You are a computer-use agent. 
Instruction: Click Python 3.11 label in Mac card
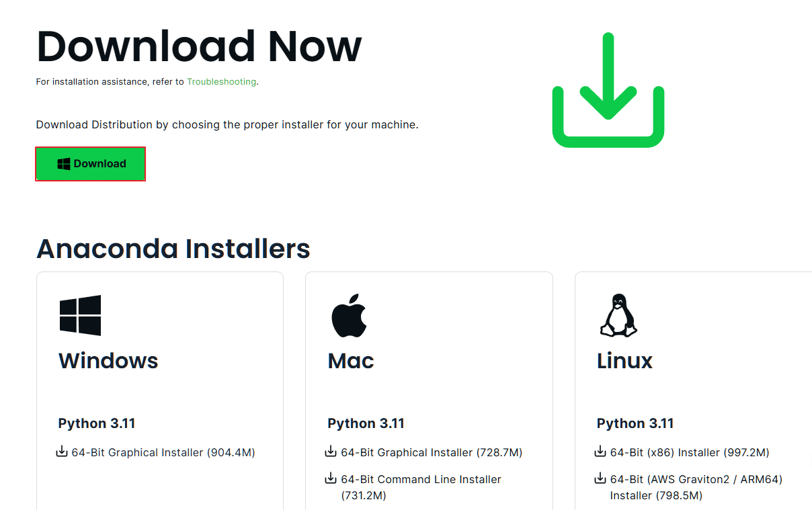pos(366,423)
